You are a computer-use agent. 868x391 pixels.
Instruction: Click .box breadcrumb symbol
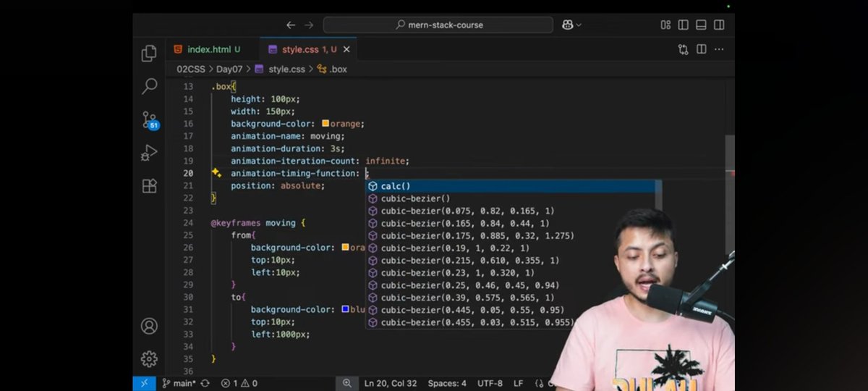(x=333, y=70)
